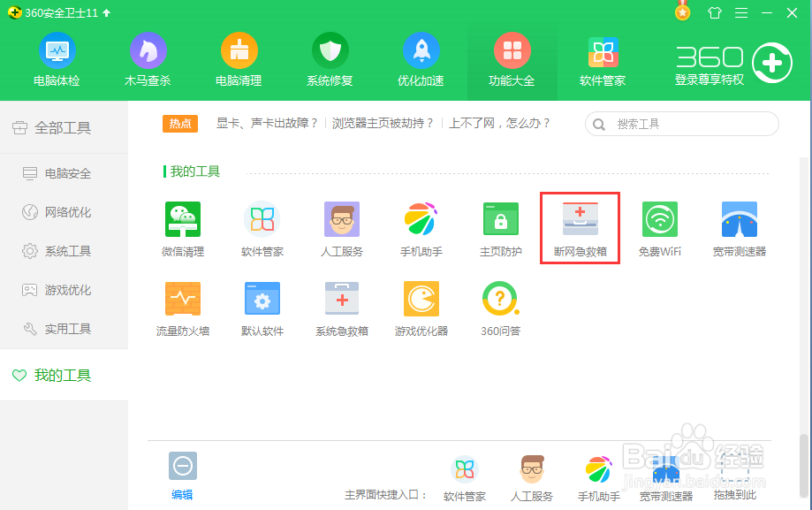Open 手机助手 quick entry shortcut at bottom
This screenshot has height=510, width=812.
pos(599,479)
